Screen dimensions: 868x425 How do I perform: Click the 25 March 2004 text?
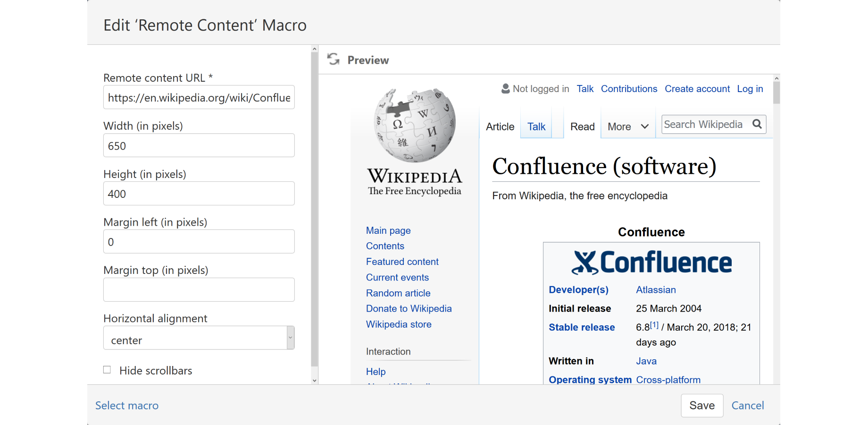(x=668, y=308)
